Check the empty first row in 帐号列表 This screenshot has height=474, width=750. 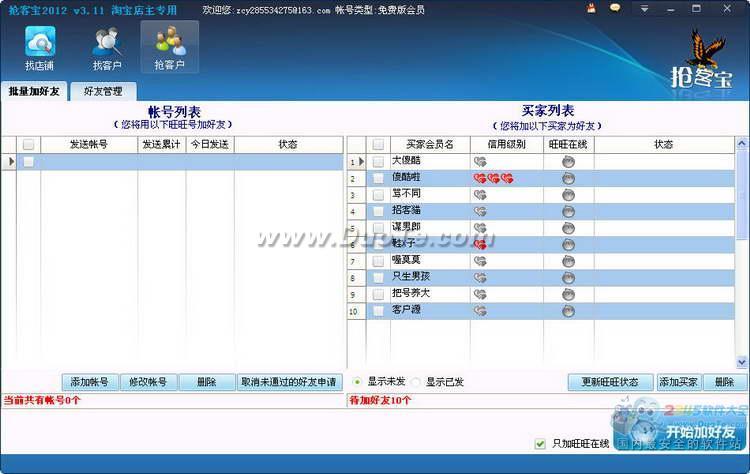click(29, 162)
